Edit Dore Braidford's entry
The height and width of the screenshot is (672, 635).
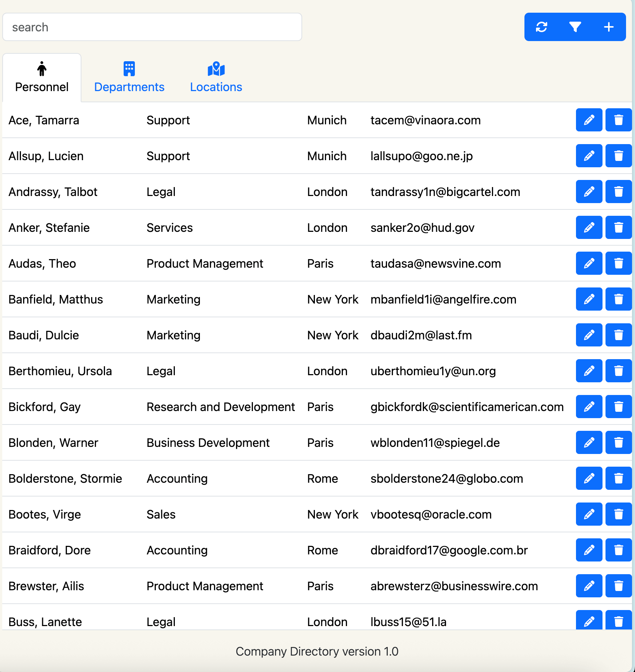589,550
